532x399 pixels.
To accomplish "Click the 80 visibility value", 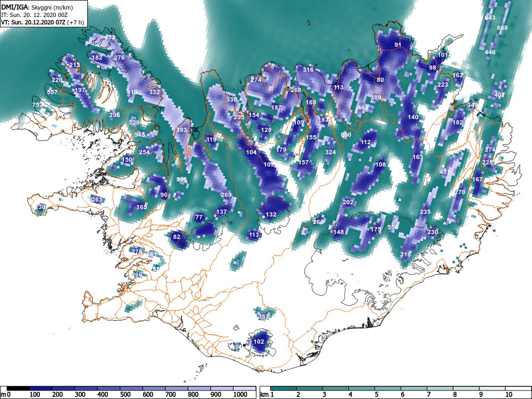I will [380, 80].
